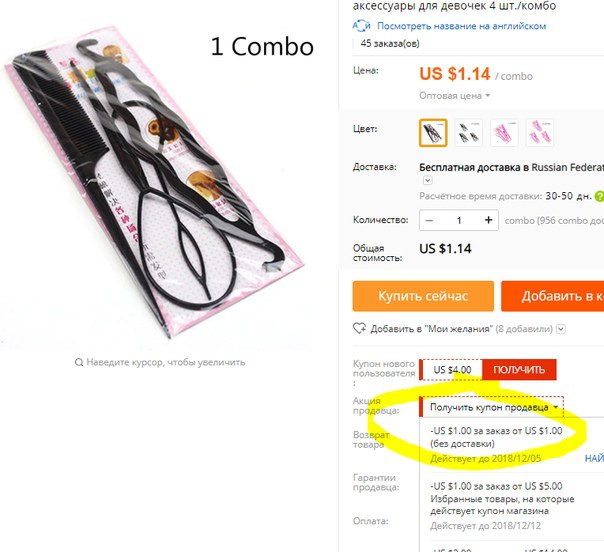The width and height of the screenshot is (604, 552).
Task: Increase quantity with the plus button
Action: coord(488,220)
